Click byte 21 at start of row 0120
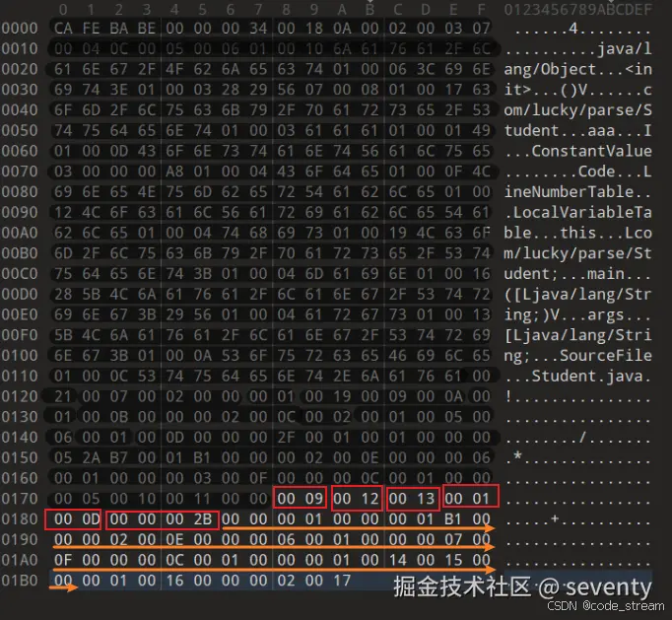 coord(63,396)
